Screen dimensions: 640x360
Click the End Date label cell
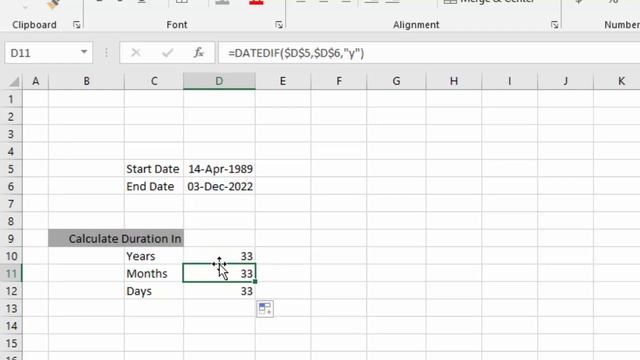coord(154,187)
